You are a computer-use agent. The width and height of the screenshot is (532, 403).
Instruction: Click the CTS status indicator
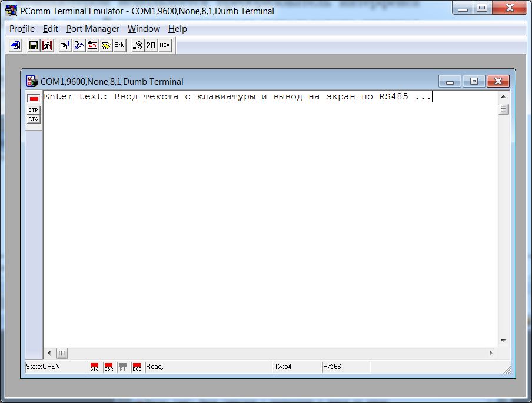click(94, 367)
